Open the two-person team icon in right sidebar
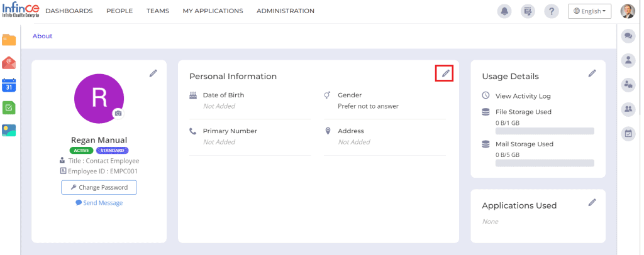 [x=628, y=85]
